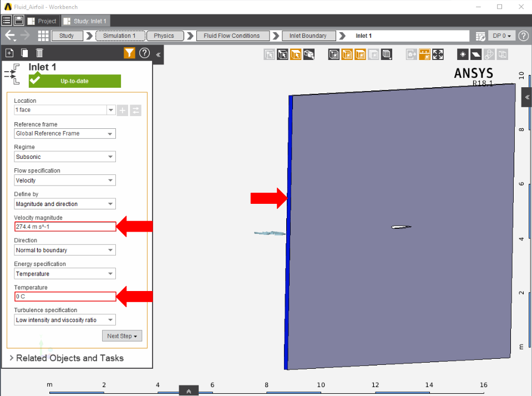Open Regime Subsonic dropdown
Image resolution: width=532 pixels, height=396 pixels.
pos(65,157)
